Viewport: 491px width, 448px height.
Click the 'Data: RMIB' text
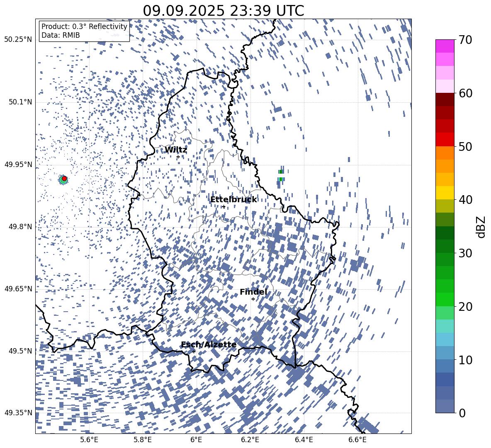[61, 35]
